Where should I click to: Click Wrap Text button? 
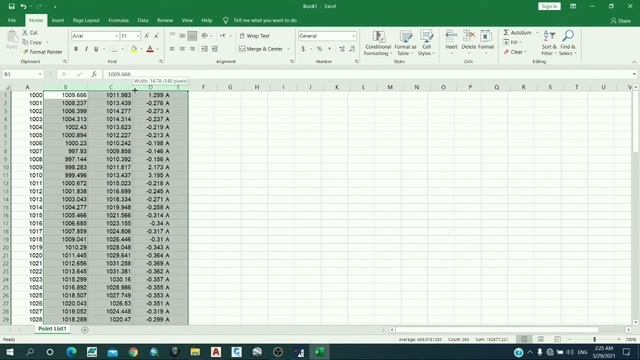255,36
